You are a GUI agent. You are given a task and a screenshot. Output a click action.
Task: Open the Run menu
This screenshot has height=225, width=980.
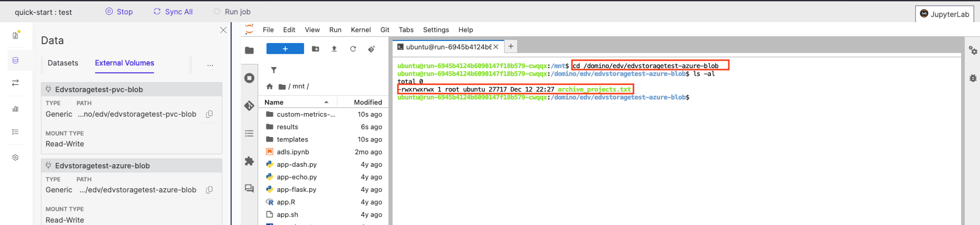pos(335,30)
